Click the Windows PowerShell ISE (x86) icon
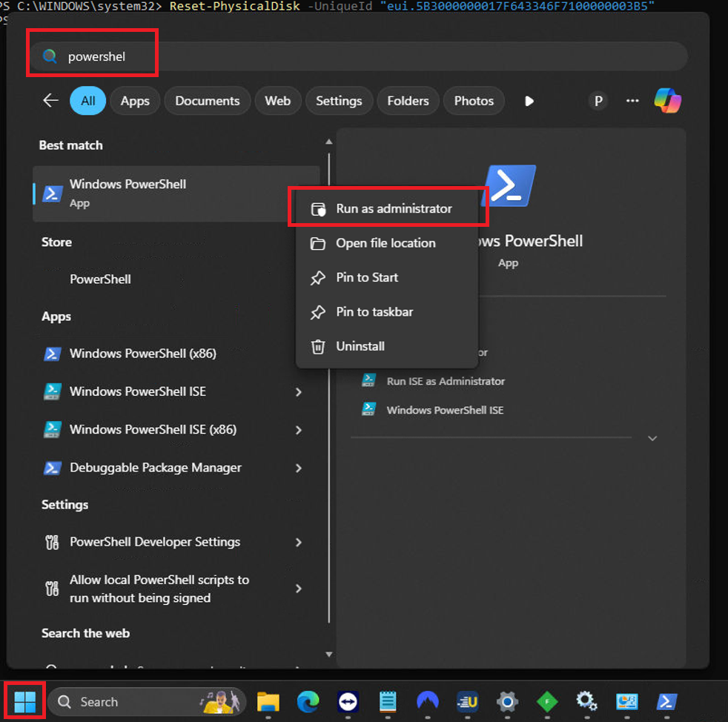The image size is (728, 722). coord(52,429)
